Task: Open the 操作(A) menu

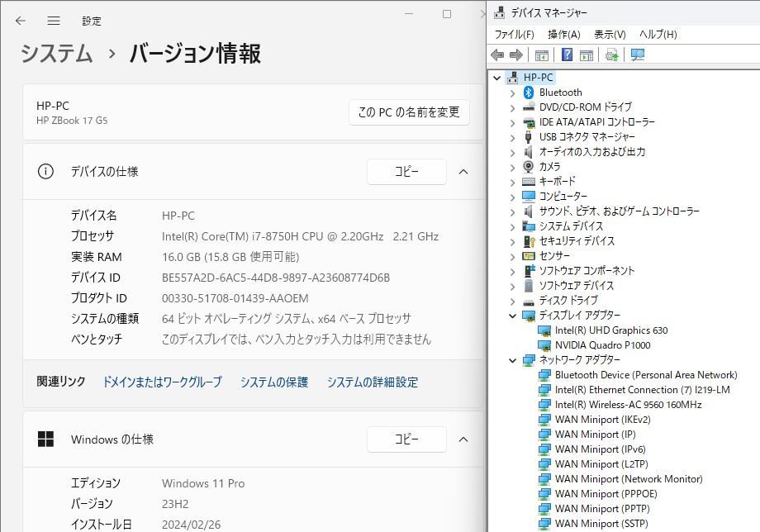Action: 564,35
